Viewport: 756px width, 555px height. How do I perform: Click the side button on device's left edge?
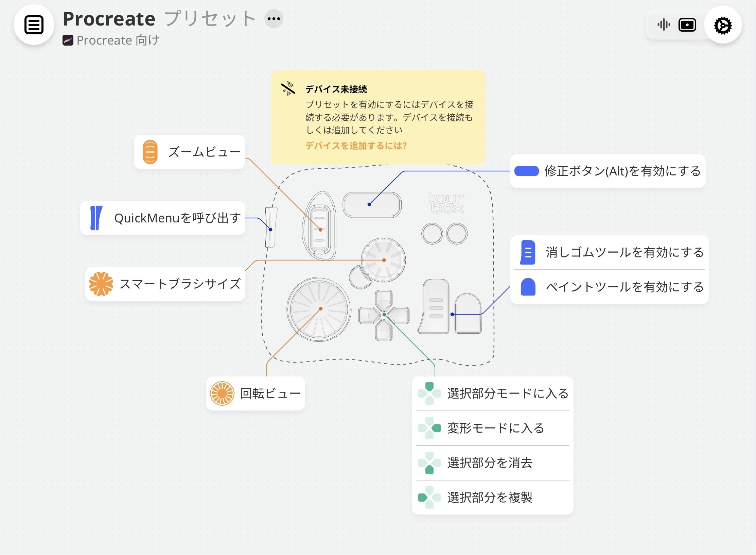(x=271, y=227)
